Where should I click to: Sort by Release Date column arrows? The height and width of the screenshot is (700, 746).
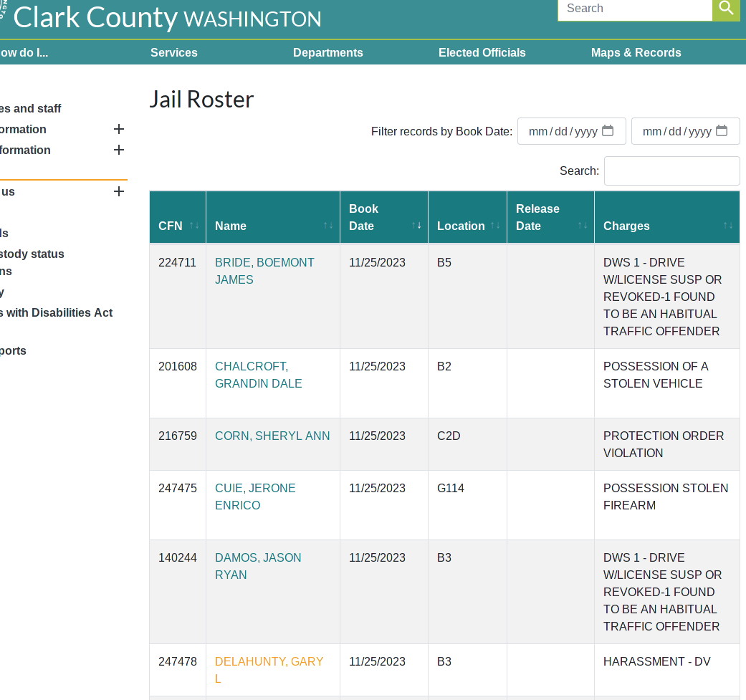tap(583, 226)
